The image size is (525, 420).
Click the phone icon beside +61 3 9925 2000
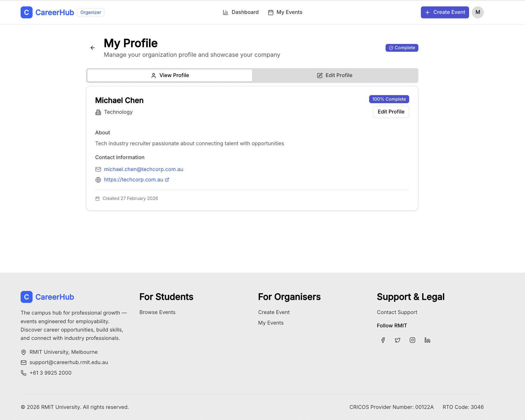pyautogui.click(x=23, y=373)
